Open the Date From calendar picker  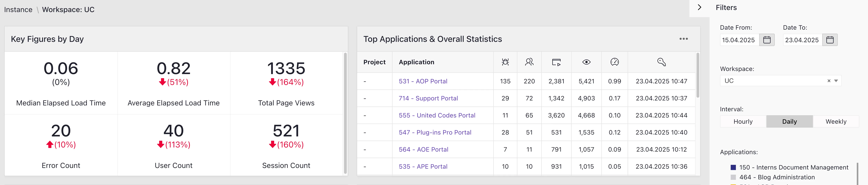coord(767,40)
